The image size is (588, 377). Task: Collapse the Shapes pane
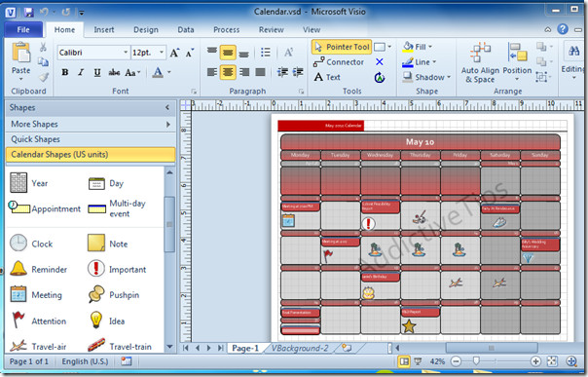pos(167,108)
